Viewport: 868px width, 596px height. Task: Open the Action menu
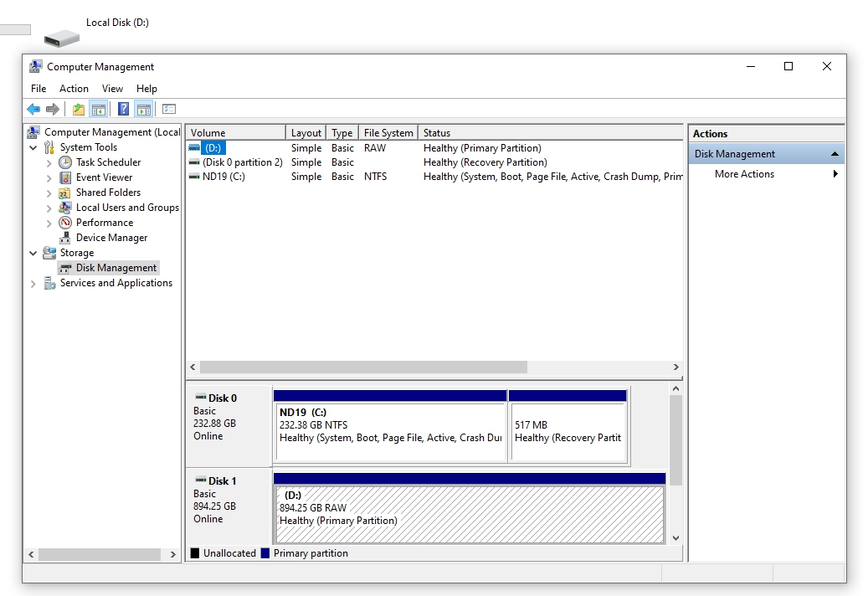[74, 89]
